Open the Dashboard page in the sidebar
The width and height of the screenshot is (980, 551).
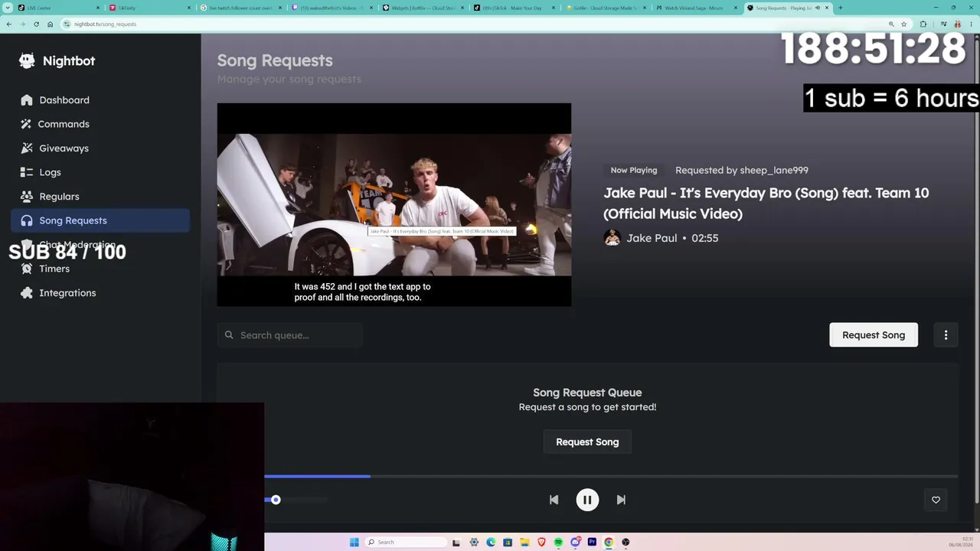tap(100, 100)
